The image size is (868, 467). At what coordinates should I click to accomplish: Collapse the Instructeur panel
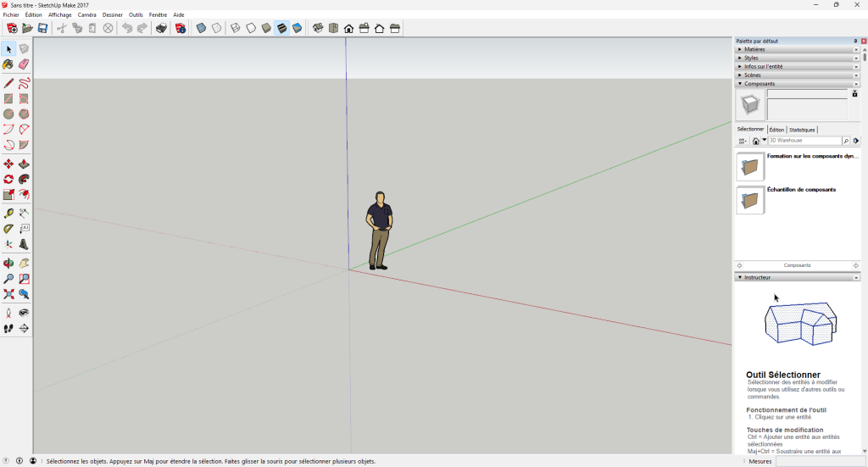[797, 277]
